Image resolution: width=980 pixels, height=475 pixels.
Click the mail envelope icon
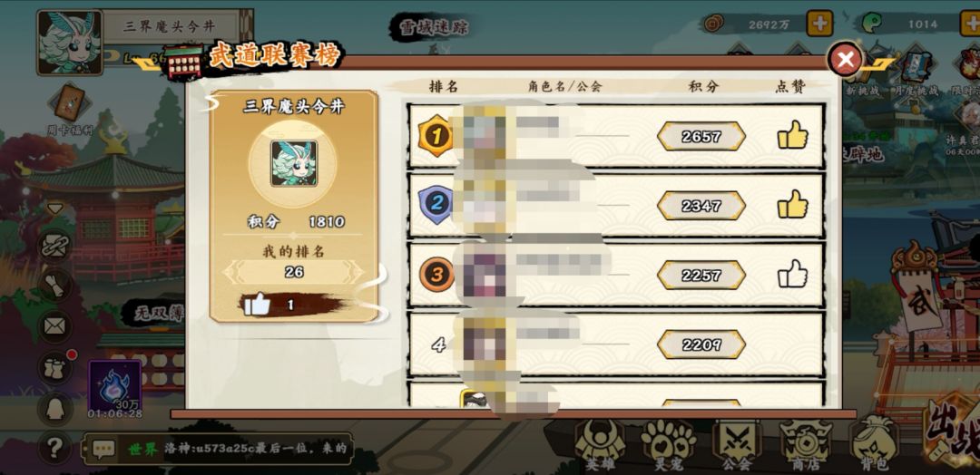pos(55,325)
